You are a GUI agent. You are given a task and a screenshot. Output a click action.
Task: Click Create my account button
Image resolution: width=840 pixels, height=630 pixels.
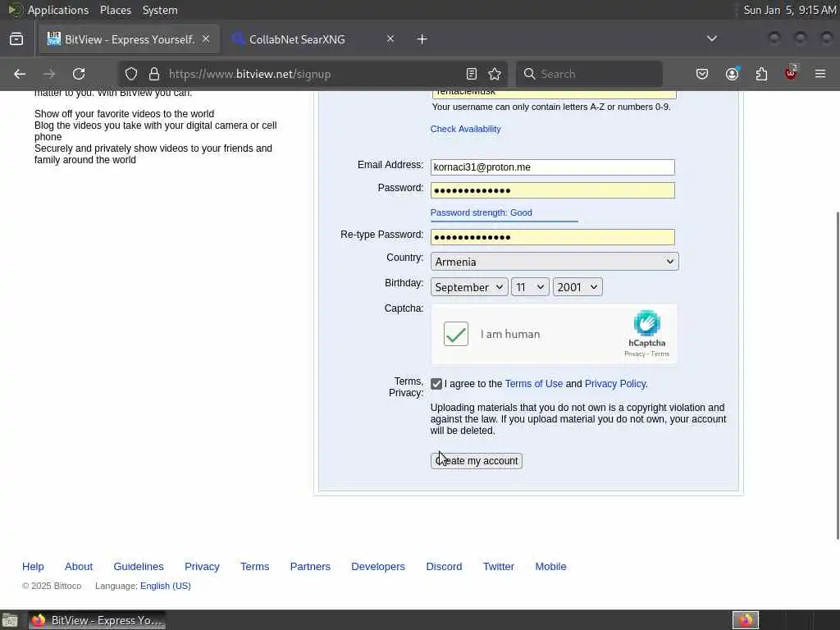pyautogui.click(x=477, y=461)
